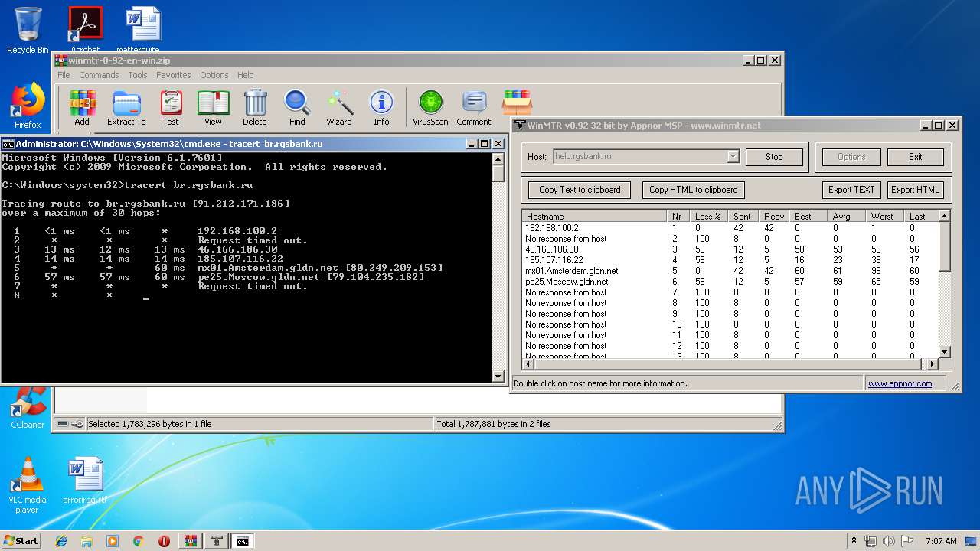Open the View toolbar icon in WinRAR
The width and height of the screenshot is (980, 551).
213,108
